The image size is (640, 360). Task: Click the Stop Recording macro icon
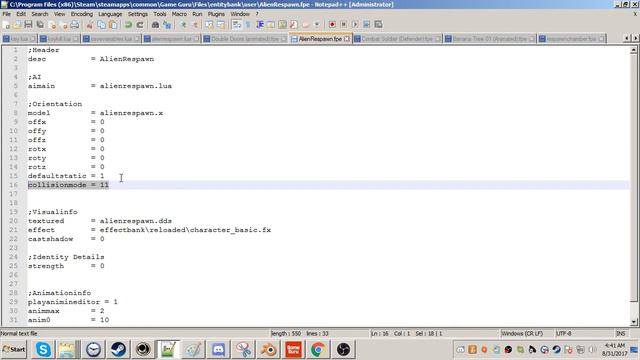pos(343,25)
